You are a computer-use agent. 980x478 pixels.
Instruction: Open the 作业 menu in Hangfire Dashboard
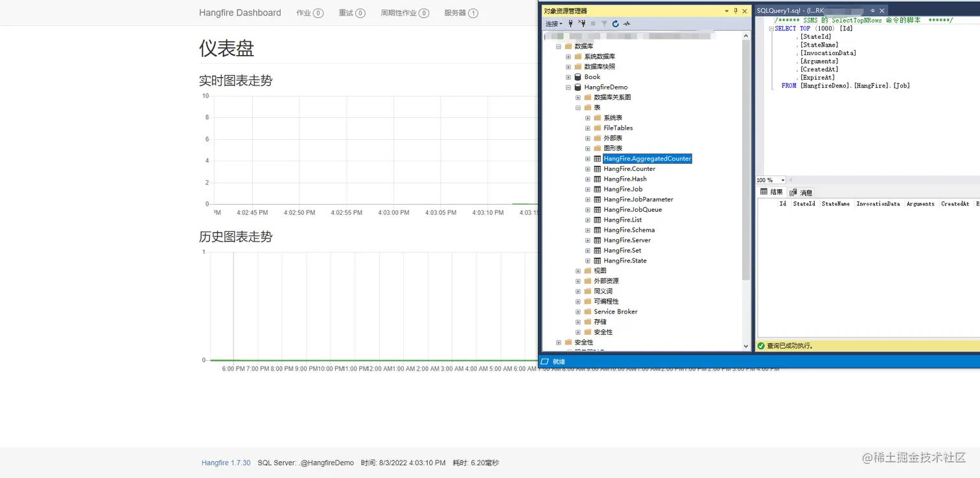point(310,13)
